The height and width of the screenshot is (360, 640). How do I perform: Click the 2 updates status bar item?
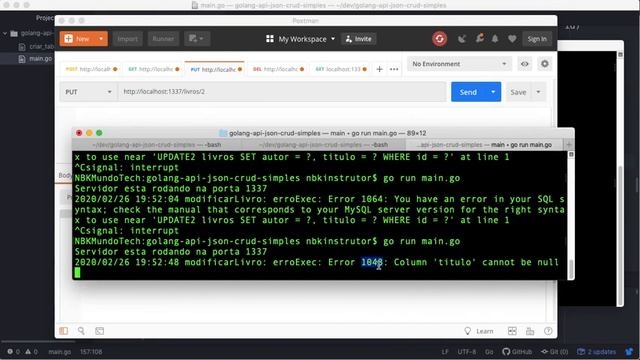[x=597, y=351]
